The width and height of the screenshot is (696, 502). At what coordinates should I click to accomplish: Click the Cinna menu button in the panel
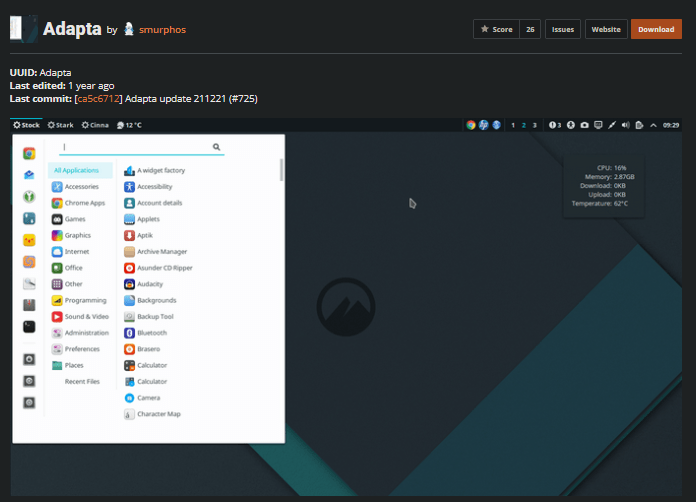(95, 125)
